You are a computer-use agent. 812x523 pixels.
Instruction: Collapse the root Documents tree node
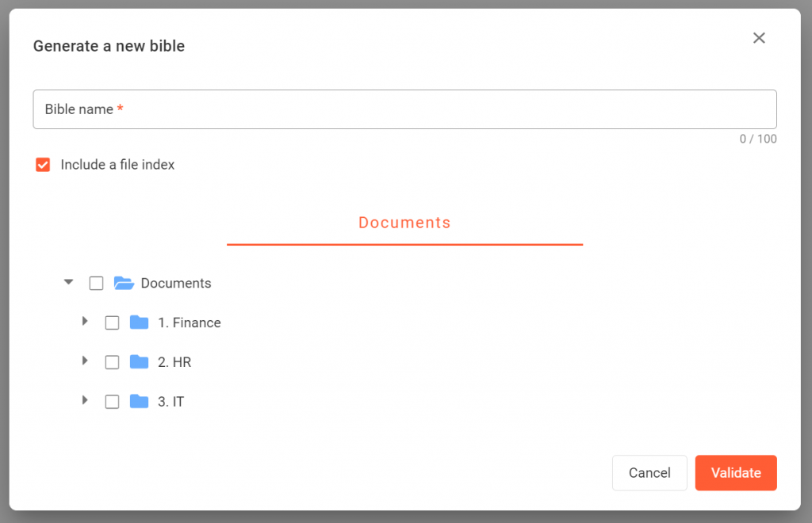pos(69,282)
